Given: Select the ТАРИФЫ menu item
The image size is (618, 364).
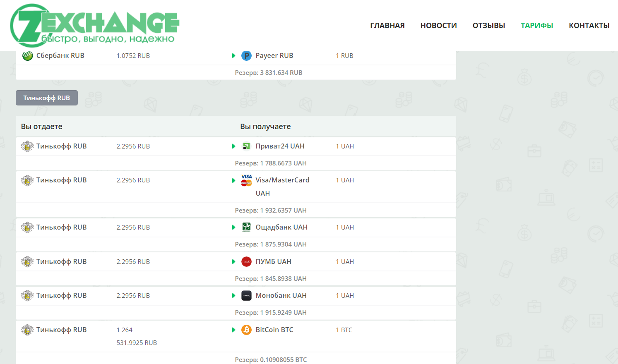Looking at the screenshot, I should click(537, 26).
